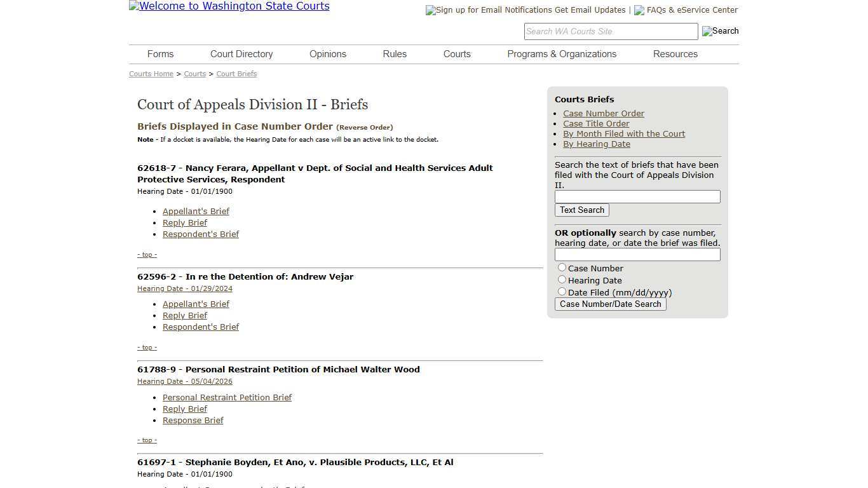Choose the Date Filed (mm/dd/yyyy) option
The height and width of the screenshot is (488, 868).
click(562, 291)
